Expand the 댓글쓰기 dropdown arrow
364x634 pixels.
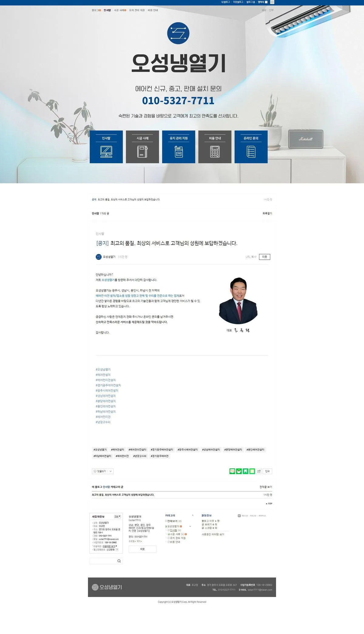click(111, 471)
